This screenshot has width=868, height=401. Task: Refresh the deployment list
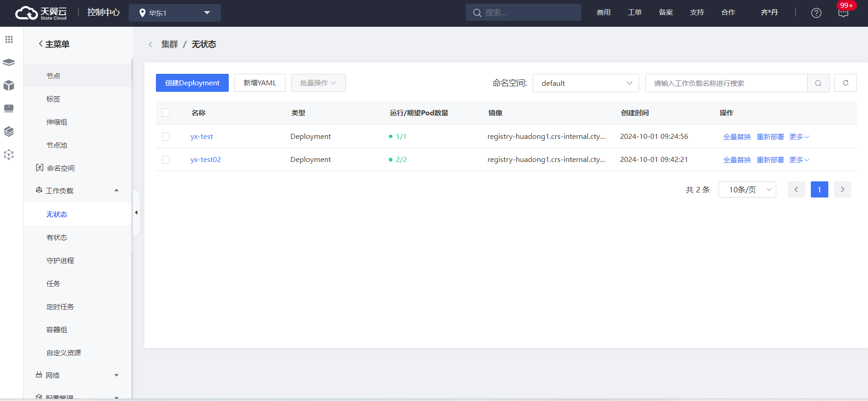(845, 83)
